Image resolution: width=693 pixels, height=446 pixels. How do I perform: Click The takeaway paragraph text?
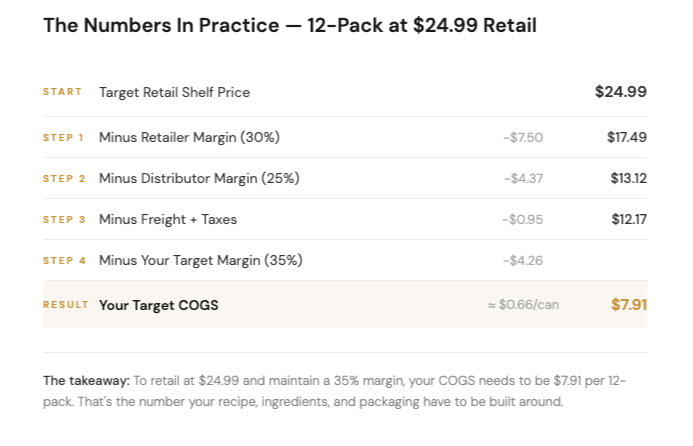click(x=335, y=391)
